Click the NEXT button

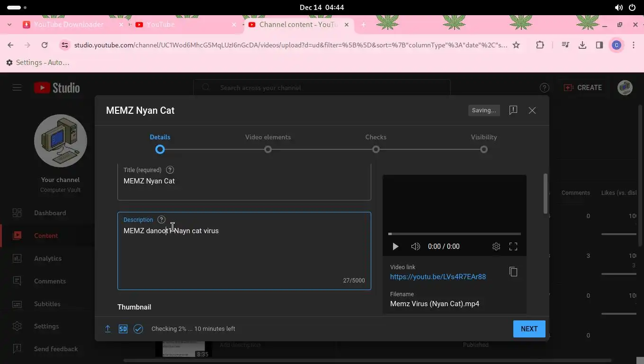[529, 329]
